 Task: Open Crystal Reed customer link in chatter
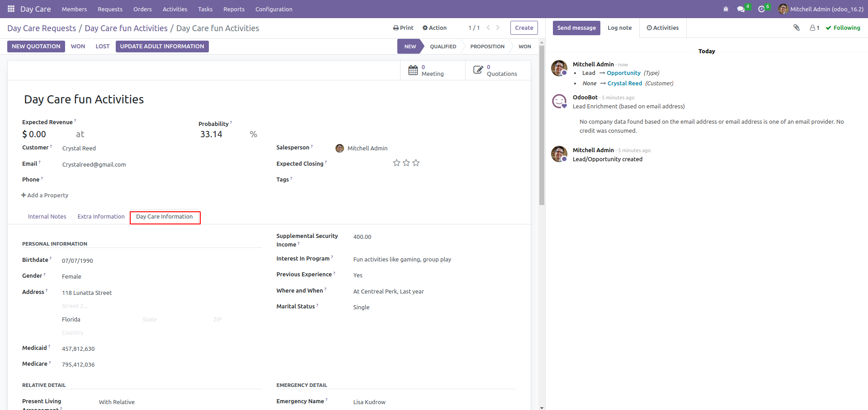click(625, 83)
